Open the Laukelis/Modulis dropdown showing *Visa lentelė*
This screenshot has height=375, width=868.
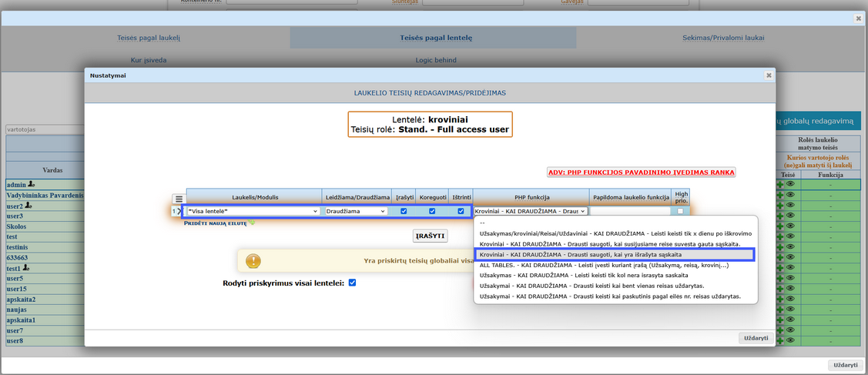coord(253,211)
